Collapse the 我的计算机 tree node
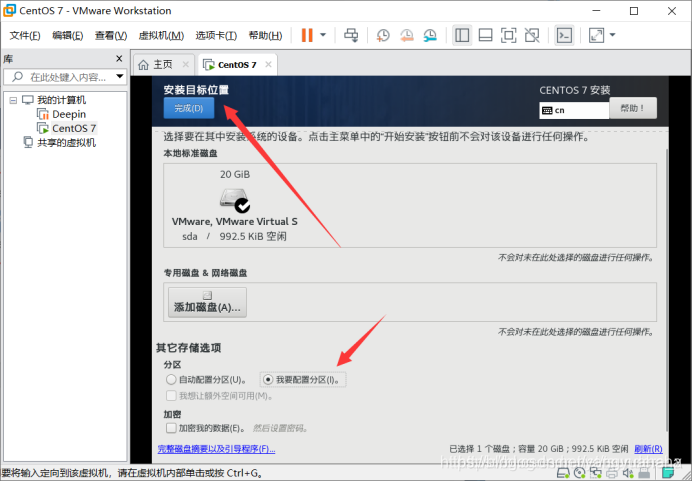 coord(13,100)
